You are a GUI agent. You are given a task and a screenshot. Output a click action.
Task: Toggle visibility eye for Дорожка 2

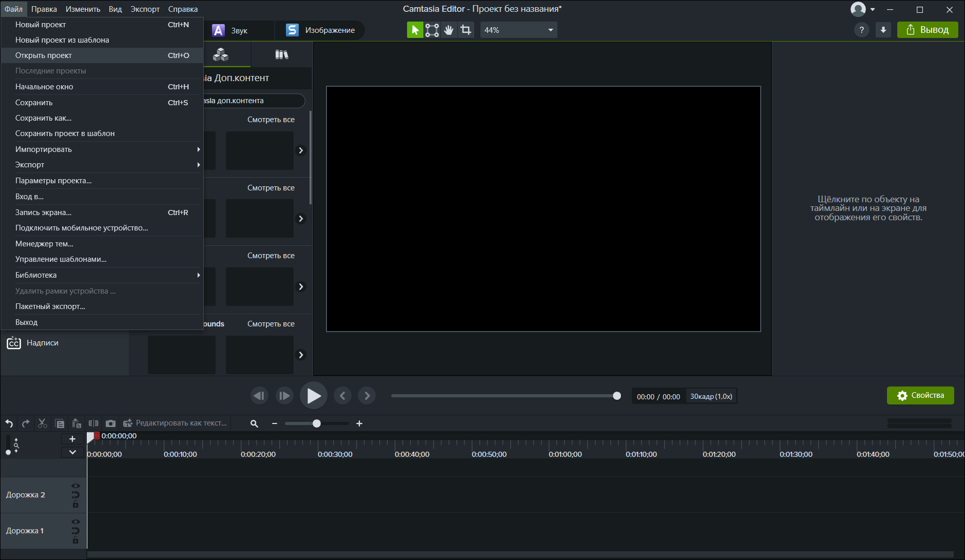75,486
